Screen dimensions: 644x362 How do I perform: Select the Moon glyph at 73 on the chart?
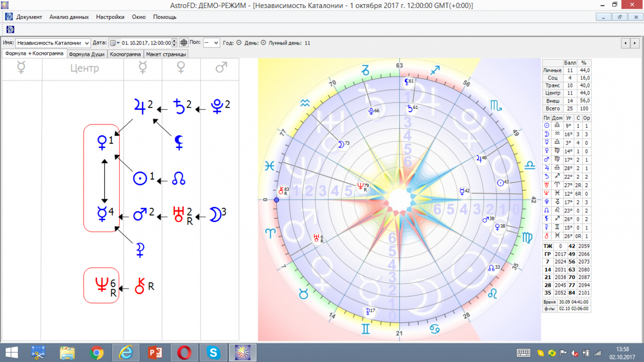click(x=341, y=144)
